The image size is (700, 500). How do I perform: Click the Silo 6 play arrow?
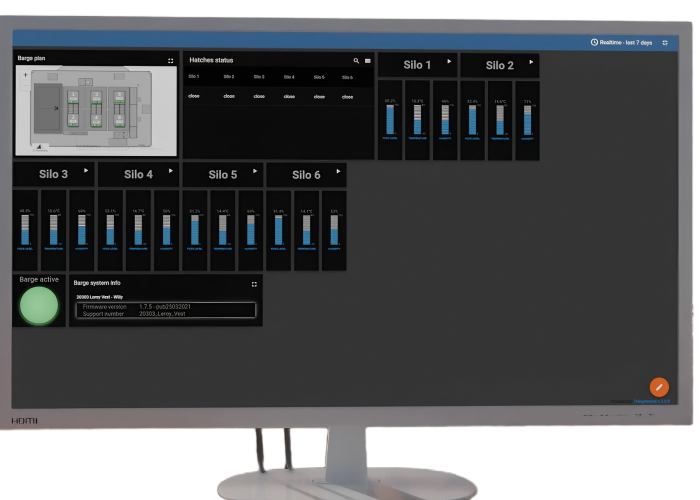tap(338, 171)
